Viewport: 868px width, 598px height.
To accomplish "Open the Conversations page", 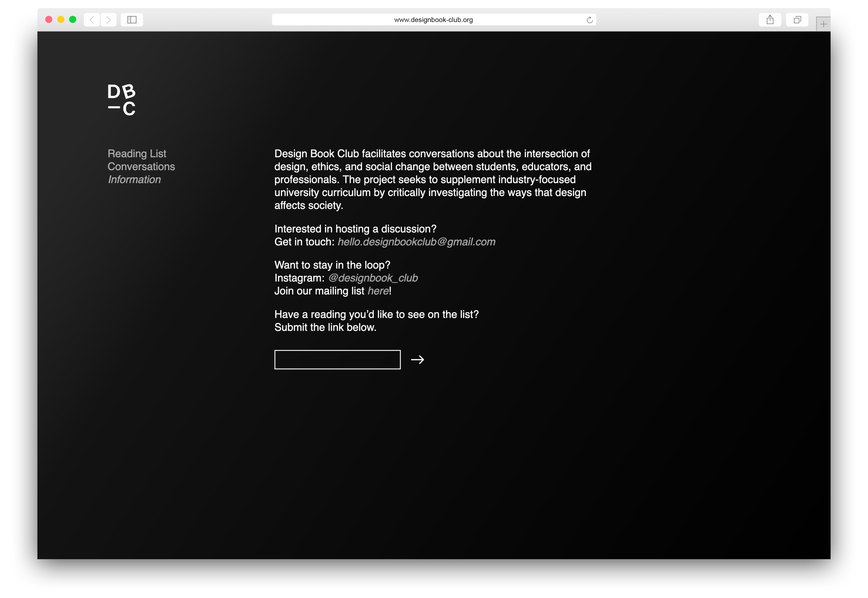I will click(141, 166).
